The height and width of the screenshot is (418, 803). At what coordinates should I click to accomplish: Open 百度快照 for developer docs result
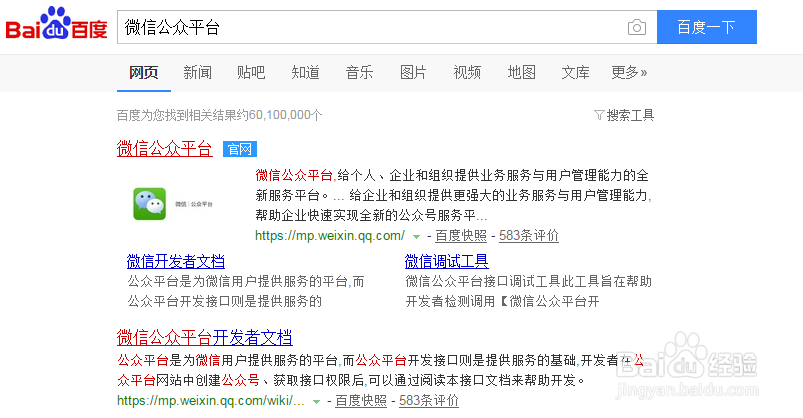point(361,401)
